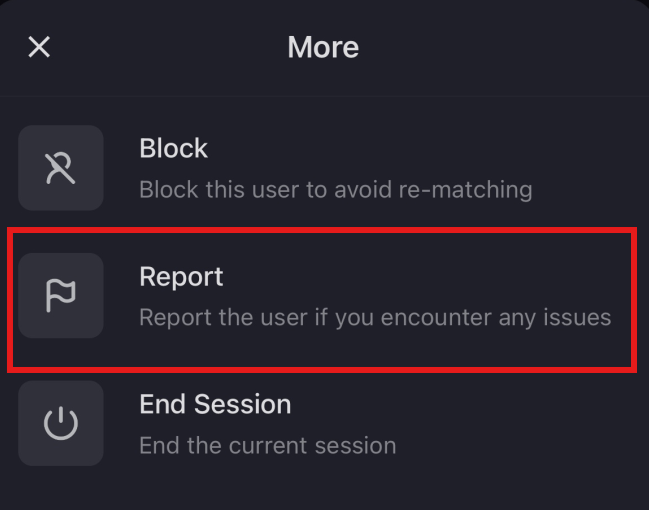Image resolution: width=649 pixels, height=510 pixels.
Task: Click the "More" header title
Action: (x=323, y=47)
